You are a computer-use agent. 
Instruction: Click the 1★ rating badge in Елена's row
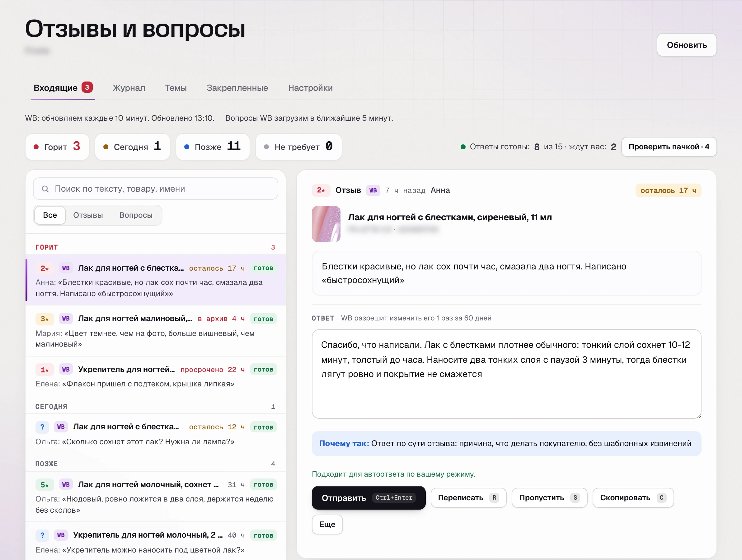click(x=45, y=370)
